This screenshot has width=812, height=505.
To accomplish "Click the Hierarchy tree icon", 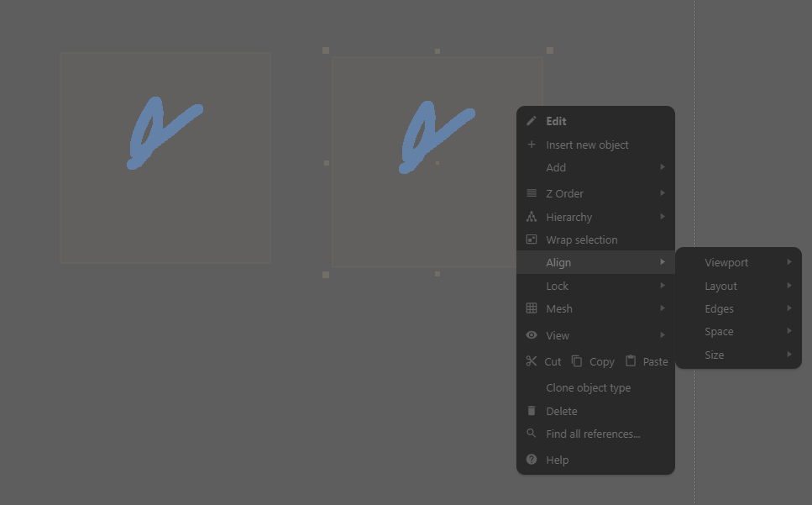I will pos(532,217).
